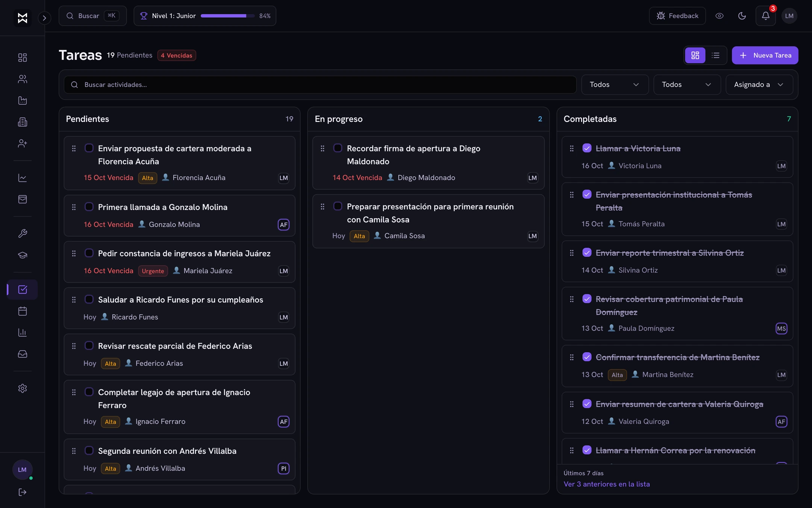Viewport: 812px width, 508px height.
Task: Open the dashboard grid icon in sidebar
Action: 23,58
